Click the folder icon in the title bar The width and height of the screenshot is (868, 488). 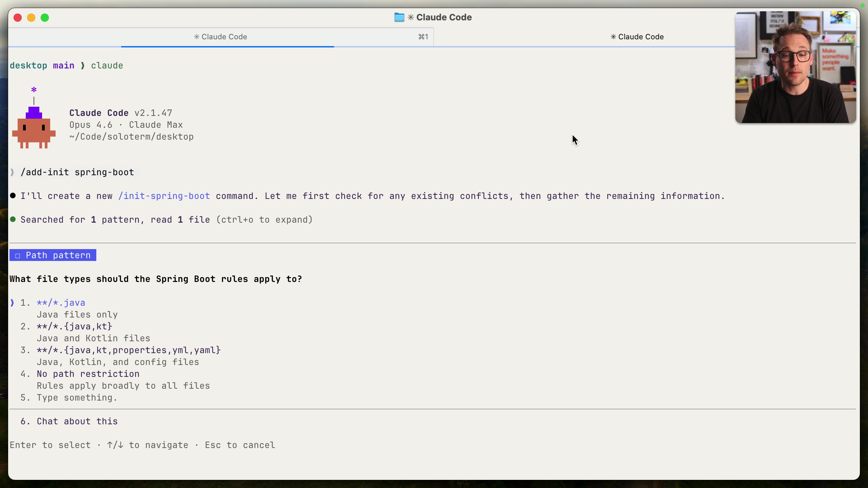tap(399, 17)
